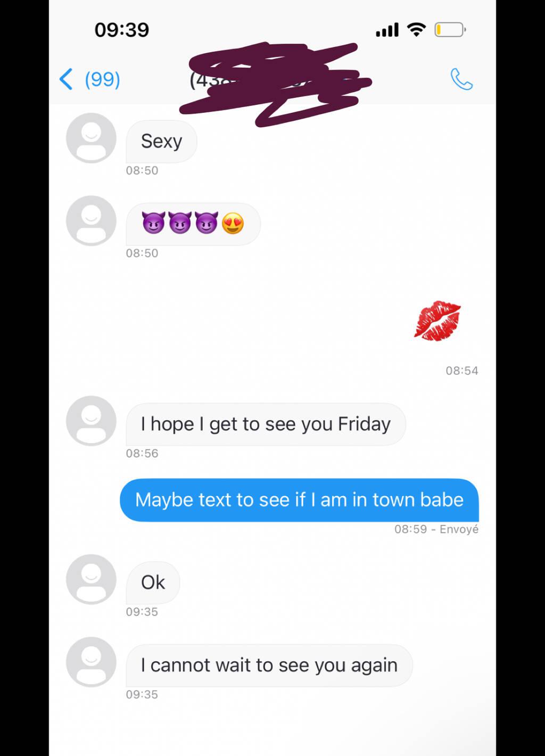Viewport: 545px width, 756px height.
Task: Call the contact using the phone icon
Action: tap(461, 79)
